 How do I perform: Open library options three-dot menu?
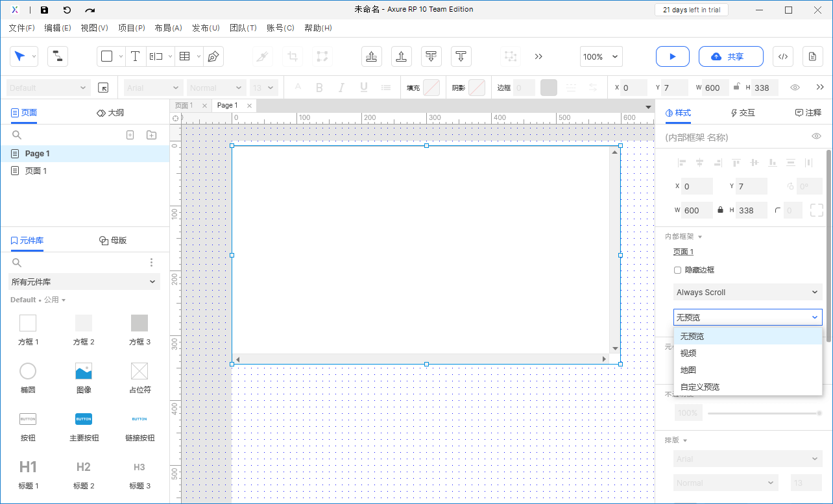pyautogui.click(x=151, y=263)
